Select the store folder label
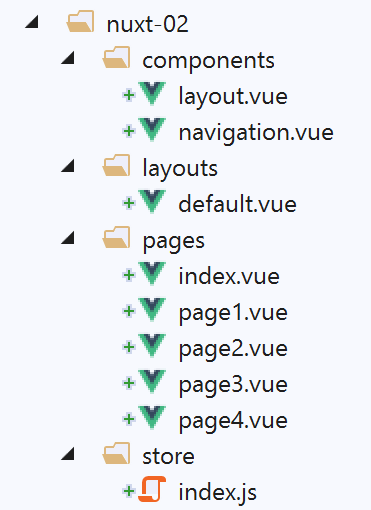 [168, 457]
